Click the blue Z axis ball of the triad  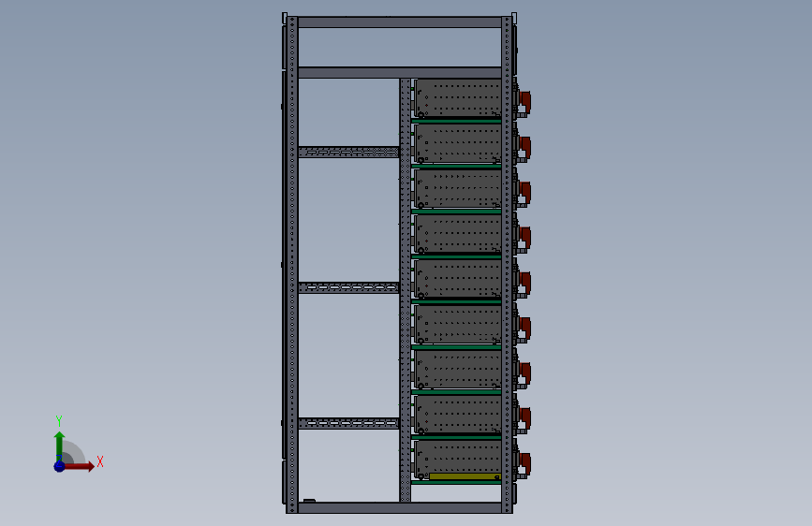(60, 466)
